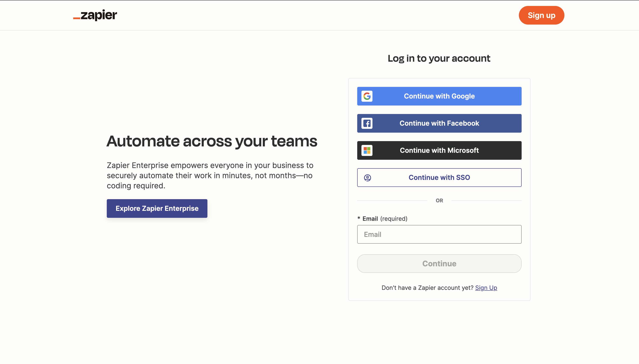Choose Continue with Microsoft

[439, 150]
